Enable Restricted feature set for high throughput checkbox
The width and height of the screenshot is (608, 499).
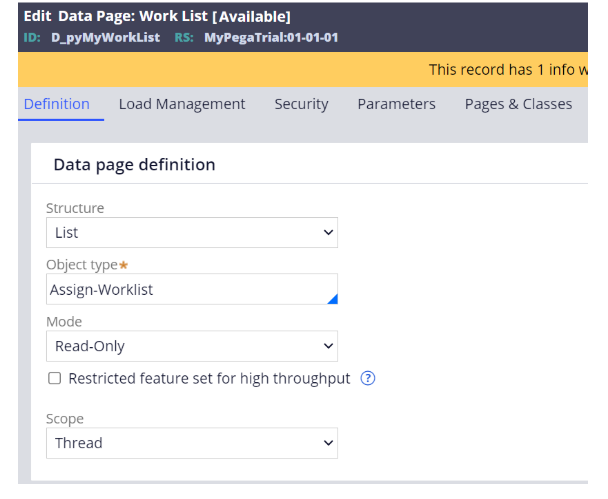55,378
